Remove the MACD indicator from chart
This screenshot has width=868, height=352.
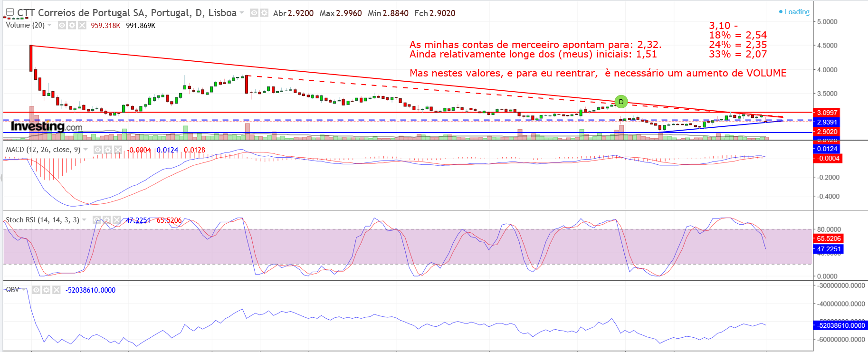coord(118,150)
